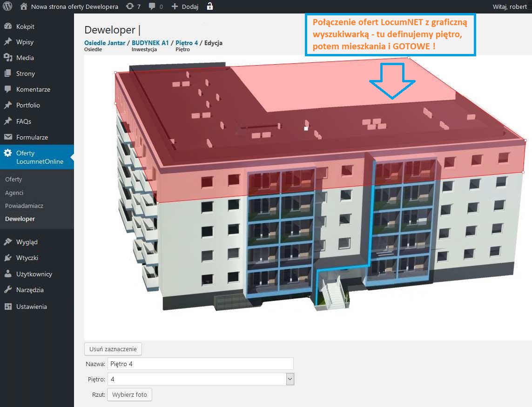Open the Narzędzia tools menu
532x407 pixels.
point(30,290)
